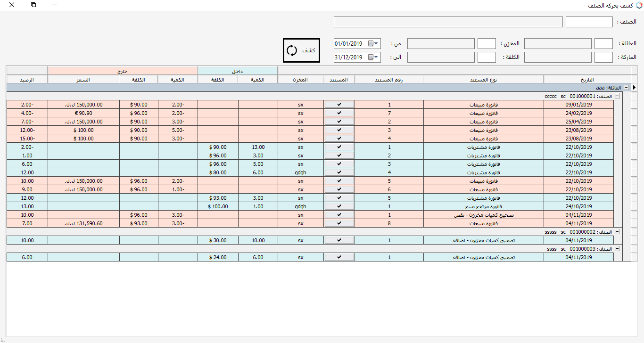
Task: Collapse the الصنف 001000002 sssss group
Action: coord(618,232)
